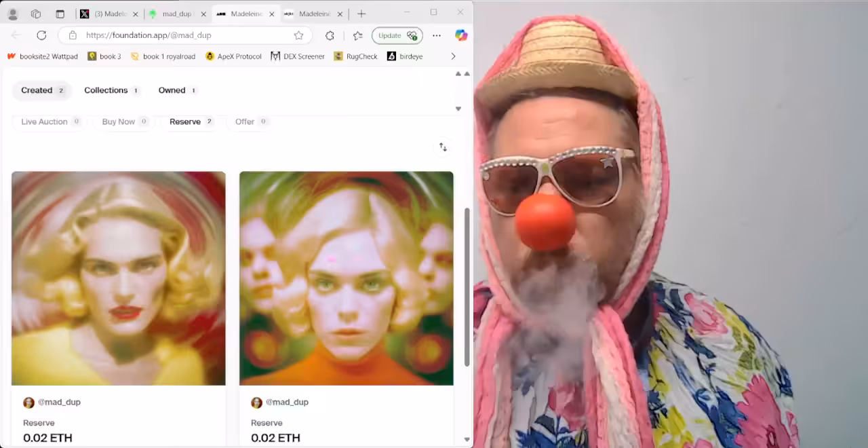868x448 pixels.
Task: Open a new browser tab
Action: pyautogui.click(x=361, y=14)
